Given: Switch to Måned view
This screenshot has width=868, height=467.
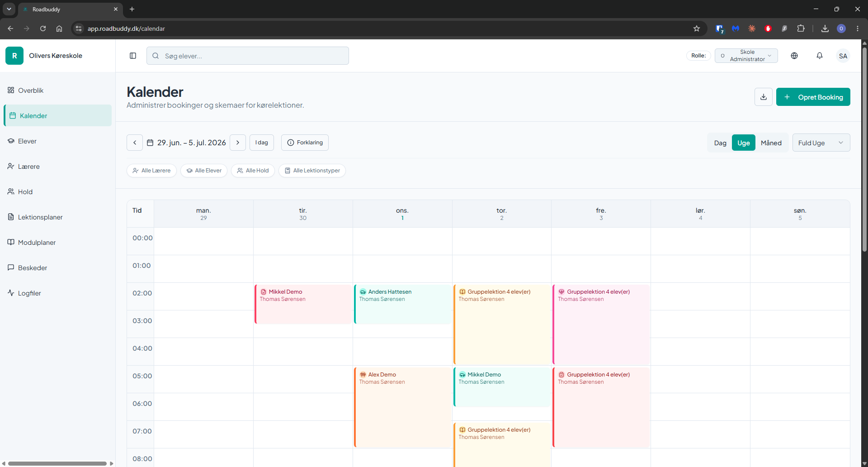Looking at the screenshot, I should tap(771, 143).
